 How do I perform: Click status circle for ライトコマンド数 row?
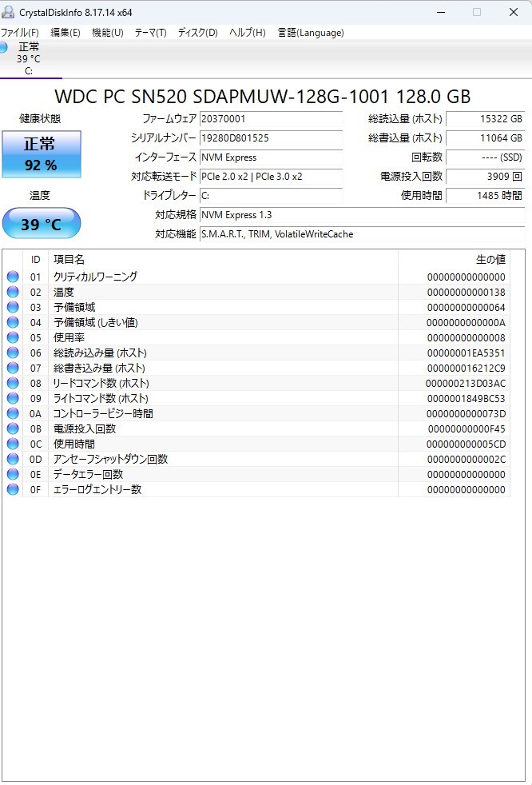pyautogui.click(x=13, y=398)
